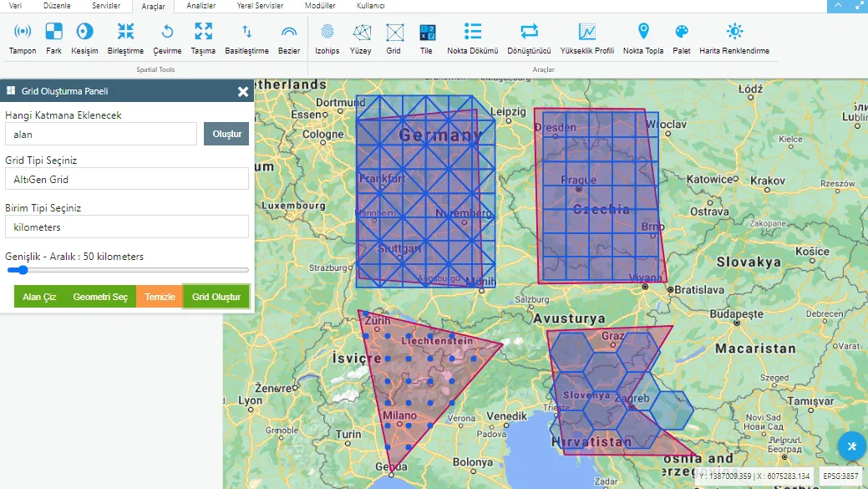Image resolution: width=868 pixels, height=489 pixels.
Task: Open the Nokta Dökümü tool
Action: click(473, 38)
